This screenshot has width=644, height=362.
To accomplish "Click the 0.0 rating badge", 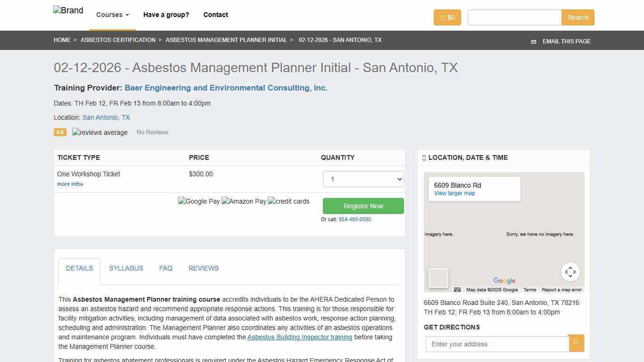I will (60, 132).
